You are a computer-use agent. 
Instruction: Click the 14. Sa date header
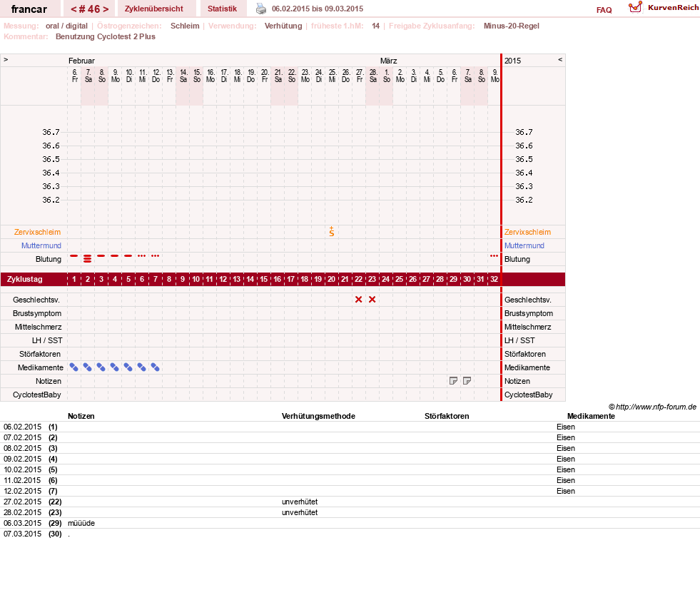pyautogui.click(x=183, y=76)
